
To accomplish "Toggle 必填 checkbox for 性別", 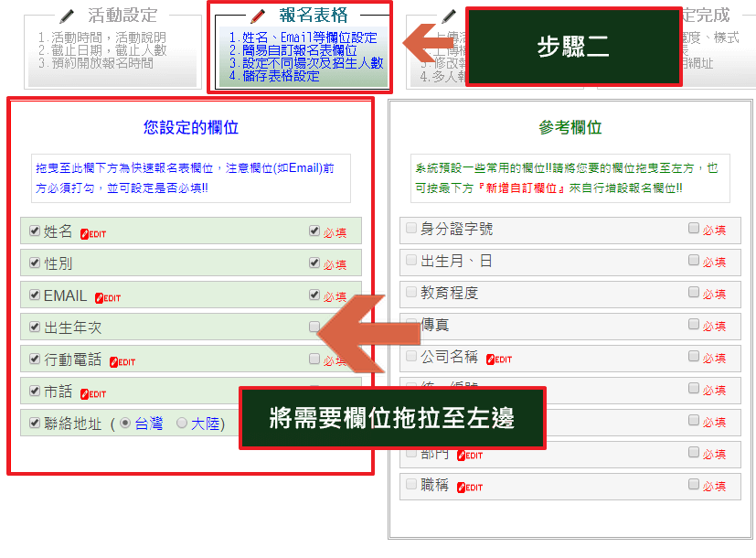I will (314, 263).
